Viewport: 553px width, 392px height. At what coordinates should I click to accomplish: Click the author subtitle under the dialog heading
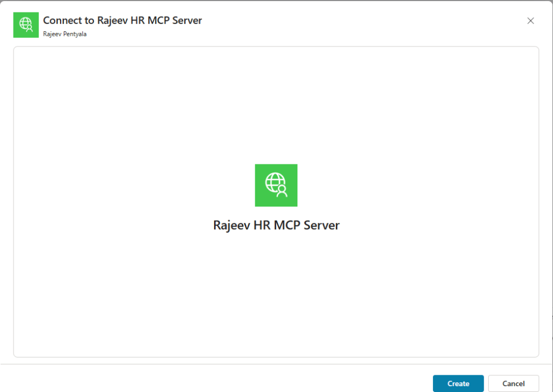(x=64, y=34)
